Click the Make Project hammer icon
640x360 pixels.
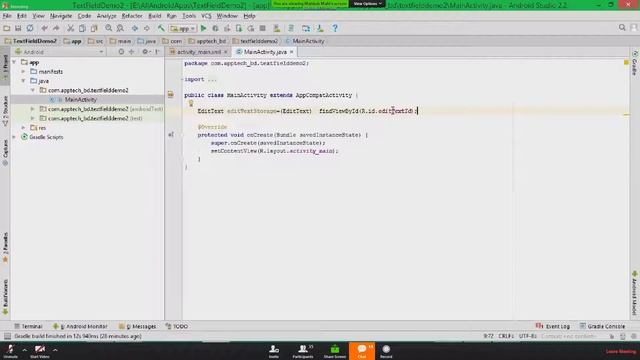(161, 28)
